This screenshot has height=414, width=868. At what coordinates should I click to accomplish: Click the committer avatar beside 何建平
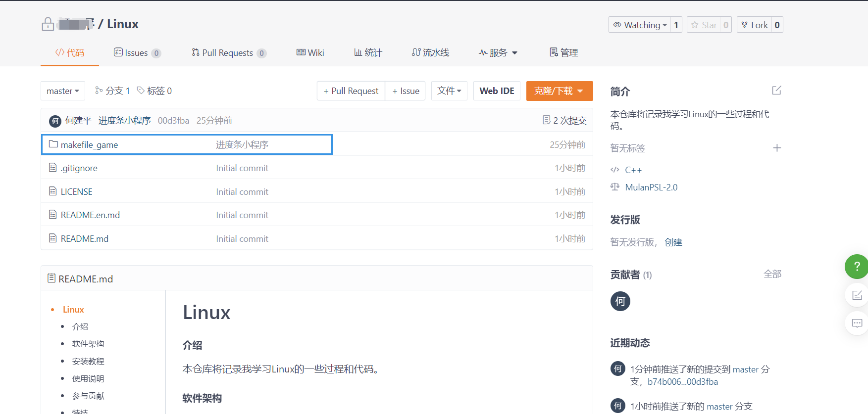click(55, 121)
